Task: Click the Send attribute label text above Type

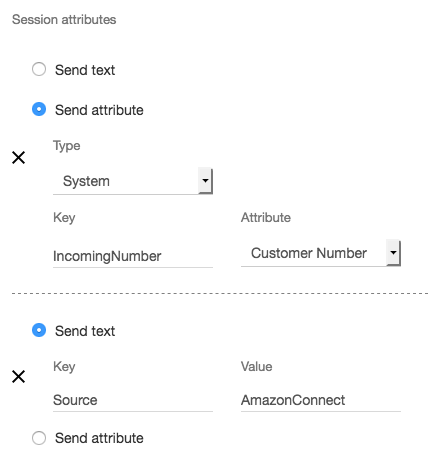Action: click(99, 110)
